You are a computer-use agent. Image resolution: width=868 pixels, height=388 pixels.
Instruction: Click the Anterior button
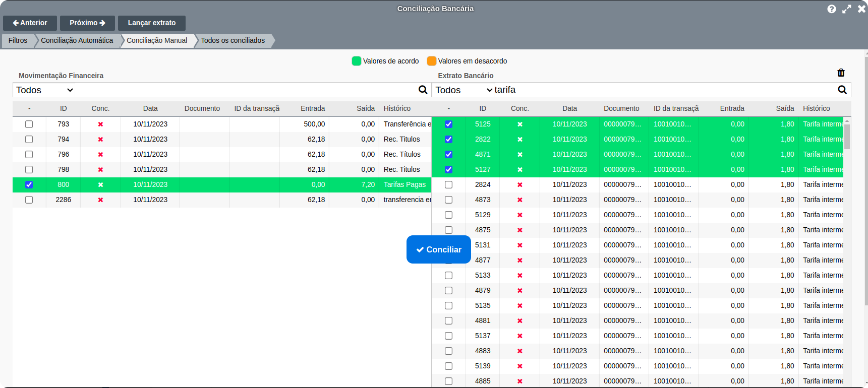(30, 23)
